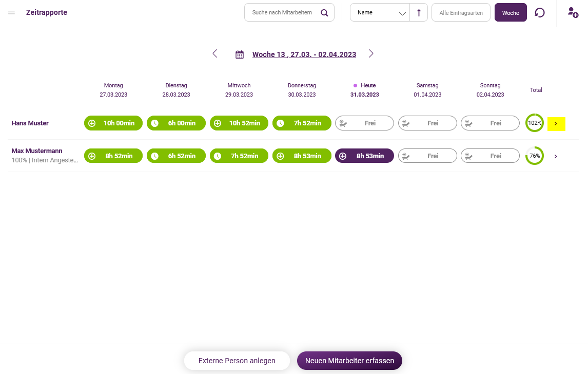This screenshot has height=374, width=588.
Task: Open Max Mustermann's purple 8h 53min entry for today
Action: (364, 156)
